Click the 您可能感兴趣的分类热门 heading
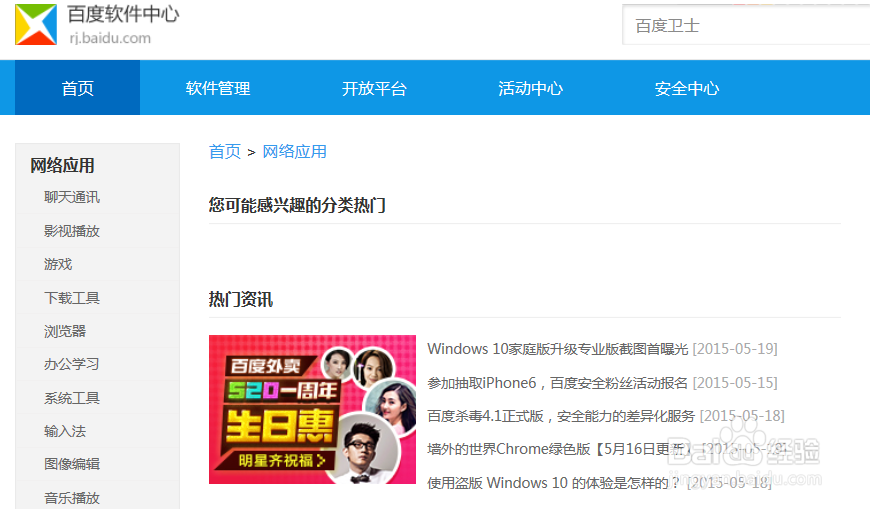870x509 pixels. 297,205
